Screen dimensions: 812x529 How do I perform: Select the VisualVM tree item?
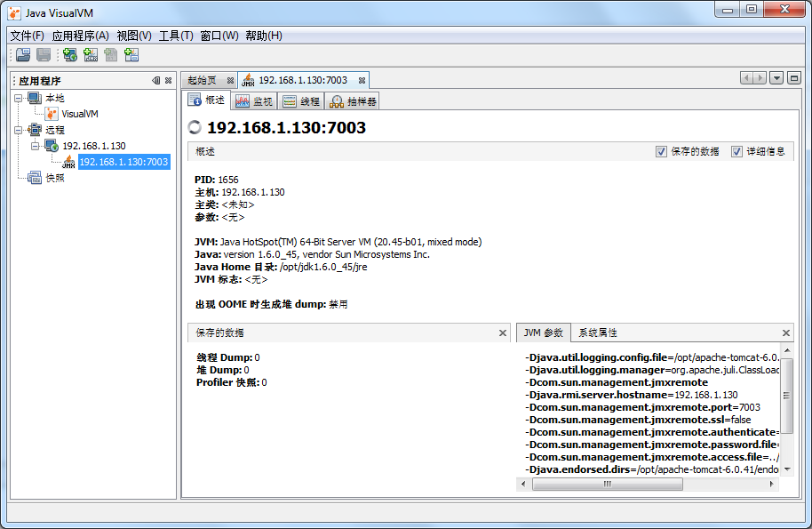click(x=80, y=114)
